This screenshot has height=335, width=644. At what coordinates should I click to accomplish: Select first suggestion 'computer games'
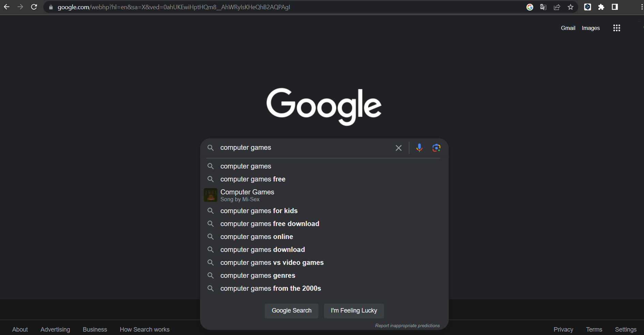pos(324,166)
